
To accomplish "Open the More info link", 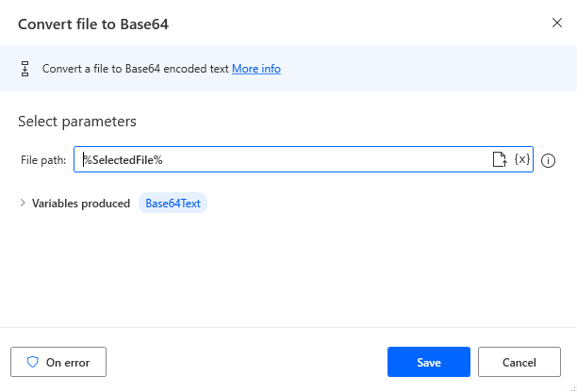I will point(256,69).
